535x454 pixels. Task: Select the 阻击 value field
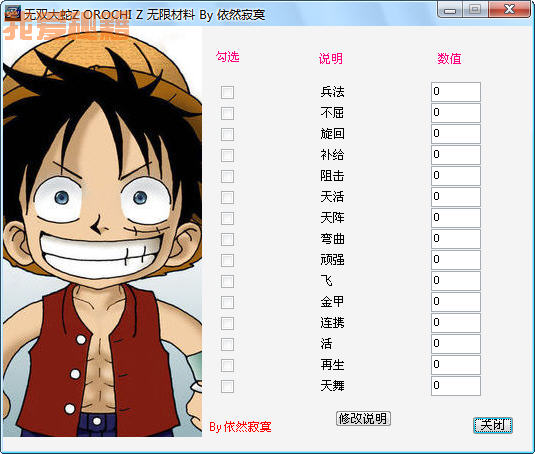coord(456,176)
